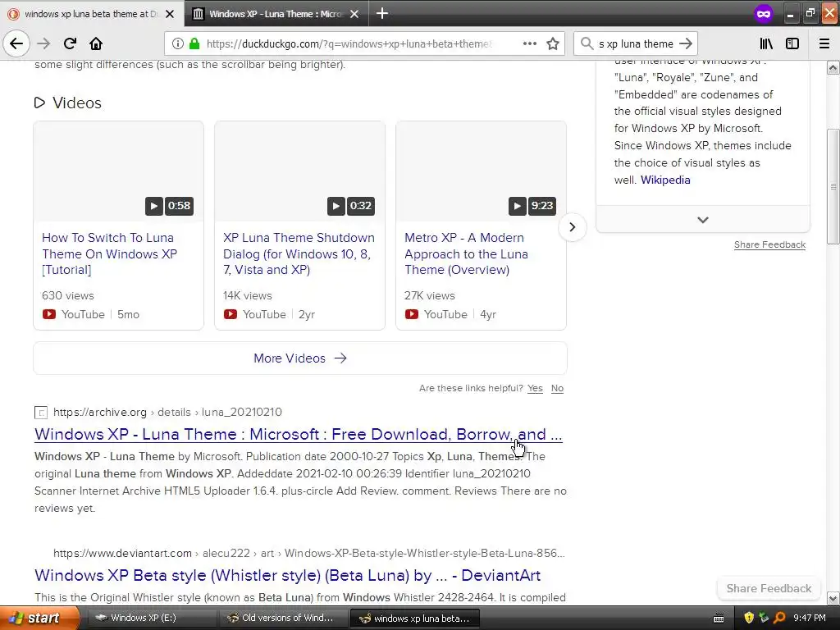Close the DuckDuckGo search tab

click(x=170, y=14)
